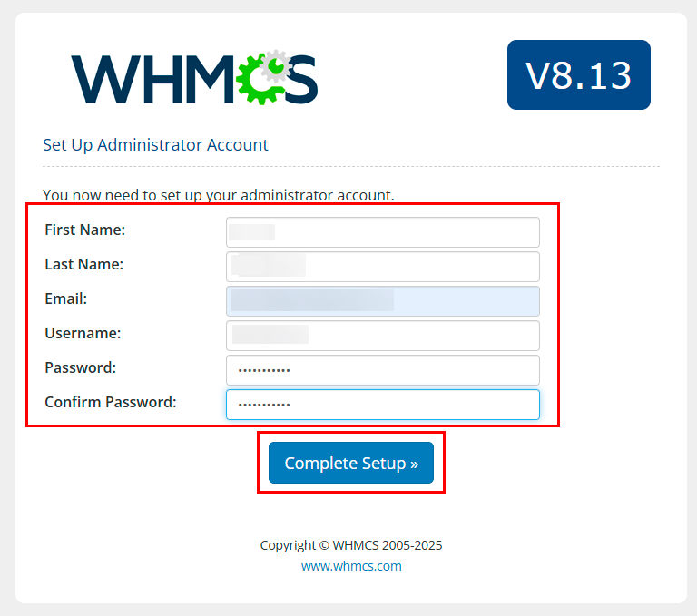Focus the First Name input field
The height and width of the screenshot is (616, 697).
tap(383, 232)
